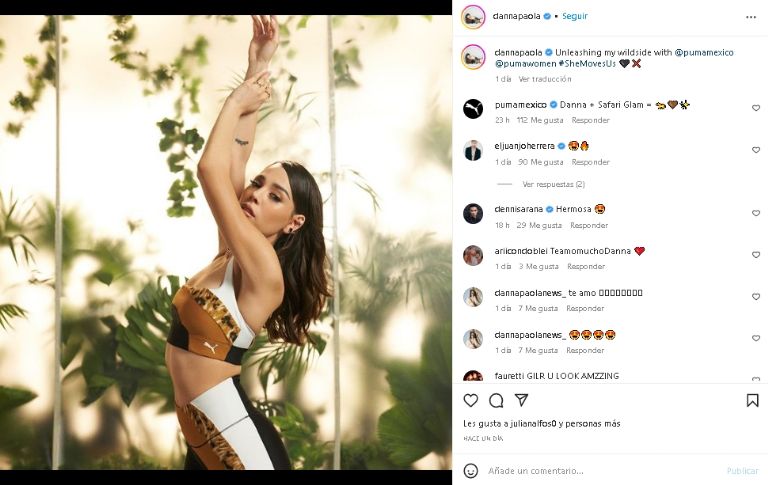Open the three-dot more options menu
Image resolution: width=768 pixels, height=485 pixels.
click(751, 17)
